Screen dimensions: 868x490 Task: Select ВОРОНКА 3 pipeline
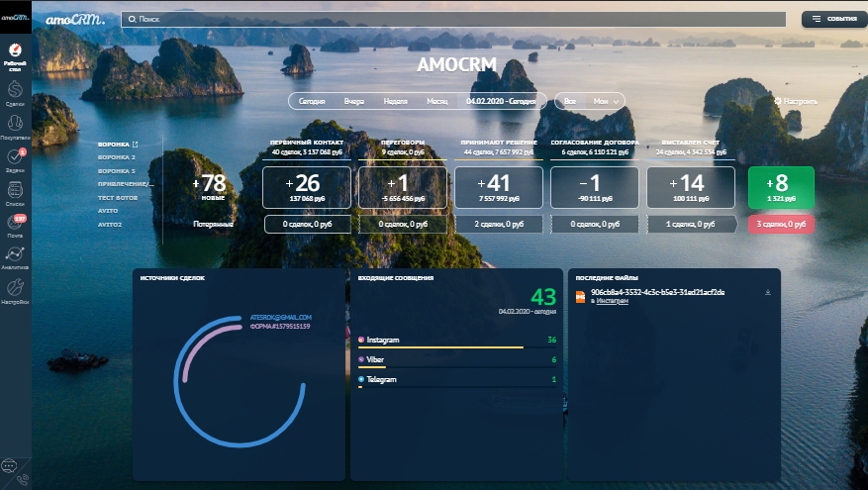coord(117,171)
